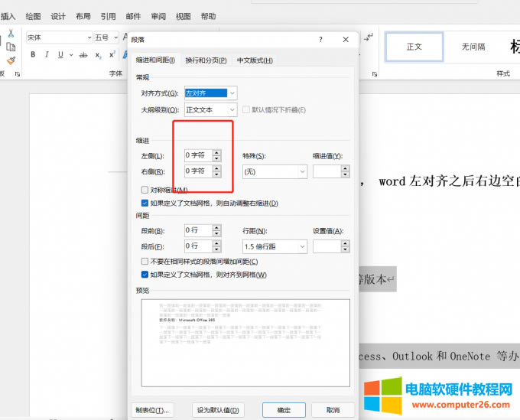Click the 设为默认值 button
This screenshot has width=520, height=420.
tap(218, 410)
